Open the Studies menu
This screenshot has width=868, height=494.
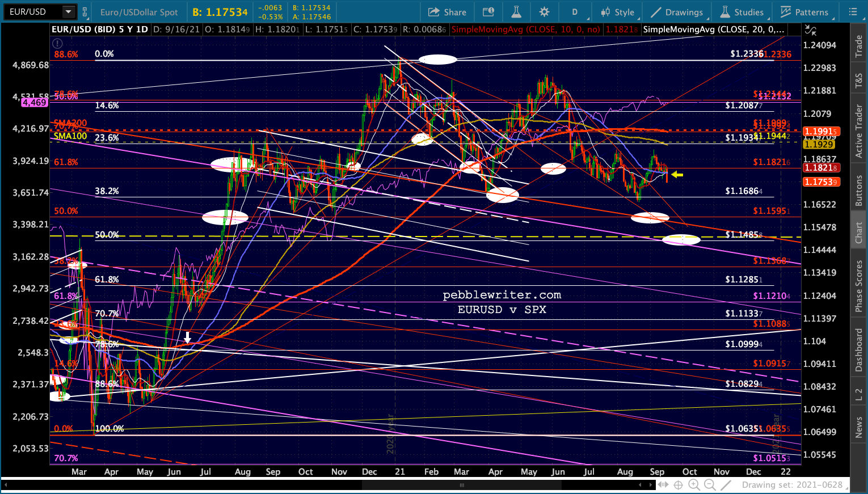pyautogui.click(x=743, y=12)
